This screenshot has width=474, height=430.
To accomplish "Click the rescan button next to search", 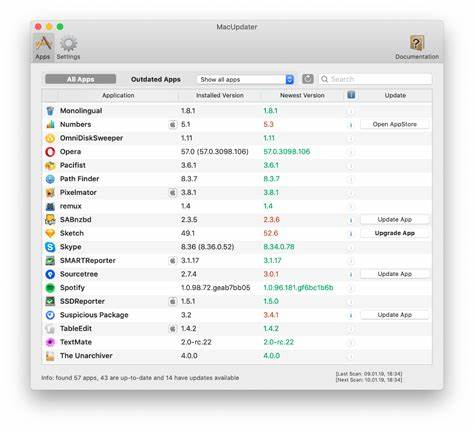I will [308, 79].
